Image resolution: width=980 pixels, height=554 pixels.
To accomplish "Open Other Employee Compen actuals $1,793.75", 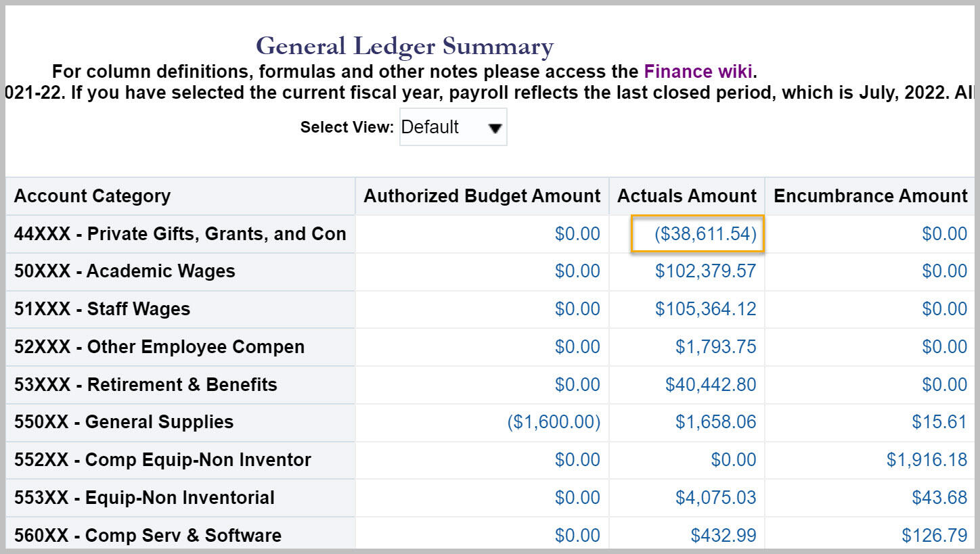I will tap(715, 347).
